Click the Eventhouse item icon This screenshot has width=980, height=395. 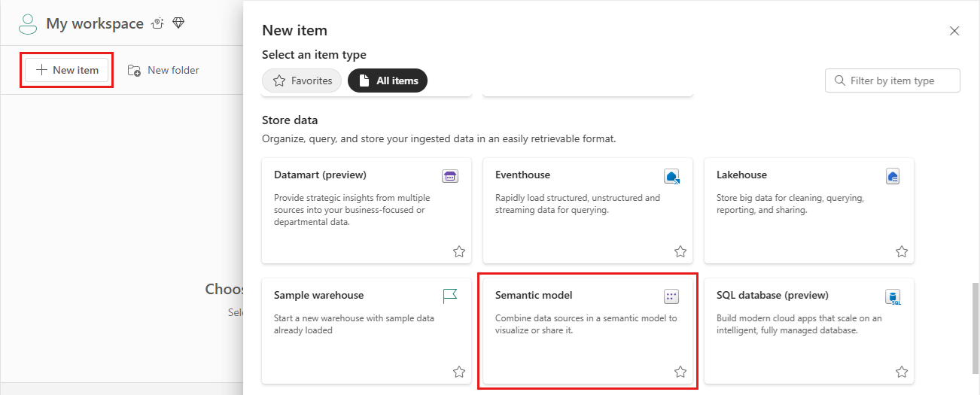click(671, 176)
